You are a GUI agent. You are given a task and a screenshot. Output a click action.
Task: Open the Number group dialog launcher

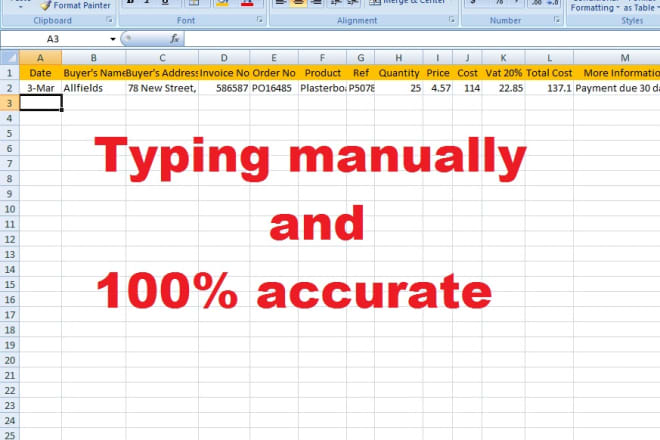click(555, 20)
